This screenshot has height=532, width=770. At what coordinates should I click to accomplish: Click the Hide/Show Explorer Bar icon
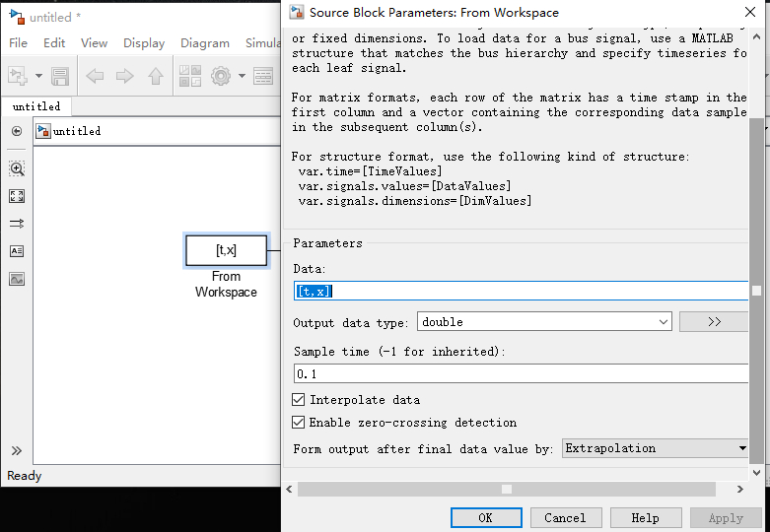coord(17,131)
